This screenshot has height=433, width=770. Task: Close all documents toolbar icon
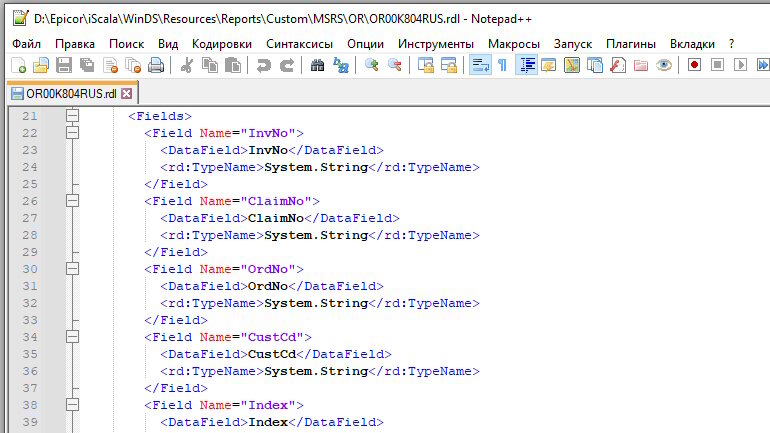tap(133, 65)
